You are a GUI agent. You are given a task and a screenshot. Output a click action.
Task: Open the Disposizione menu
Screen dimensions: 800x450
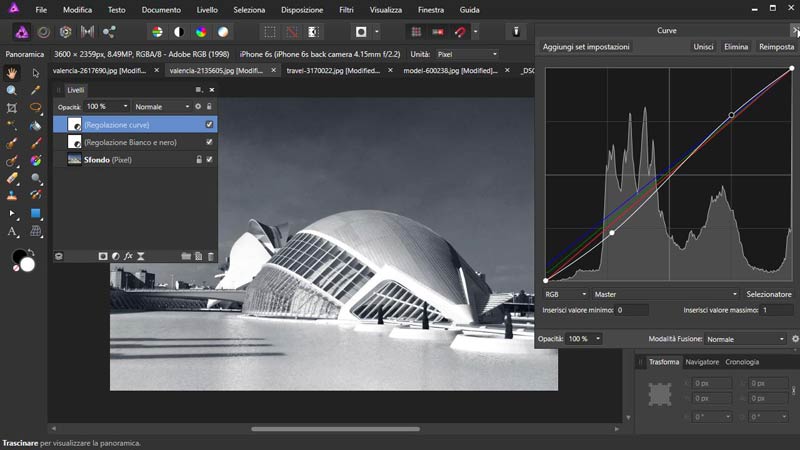[302, 10]
